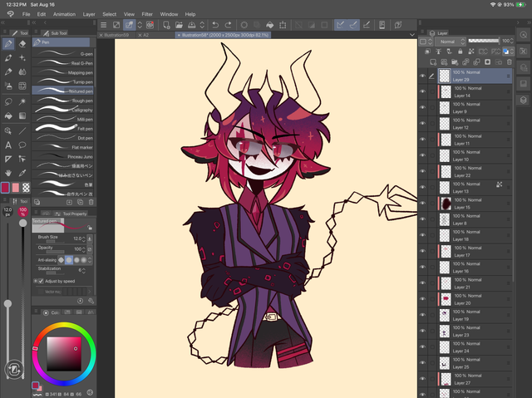Select the Hand move tool
The width and height of the screenshot is (532, 398).
8,173
